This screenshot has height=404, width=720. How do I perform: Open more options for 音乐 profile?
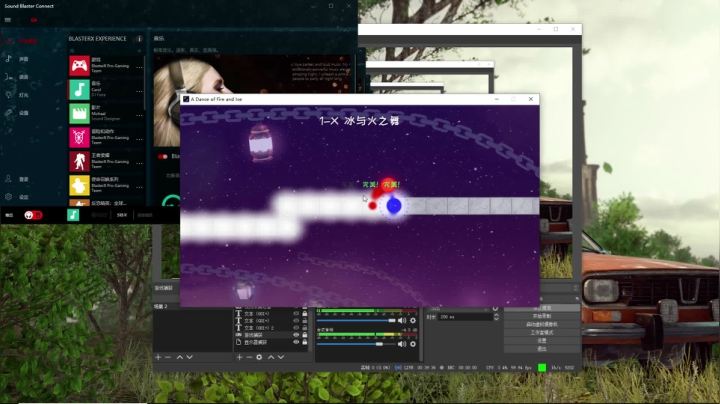tap(139, 91)
